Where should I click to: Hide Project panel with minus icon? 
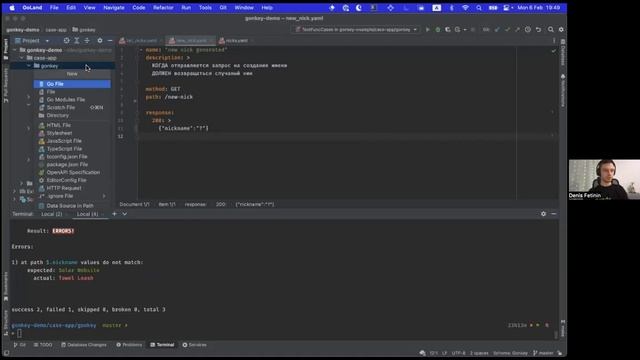pyautogui.click(x=110, y=40)
